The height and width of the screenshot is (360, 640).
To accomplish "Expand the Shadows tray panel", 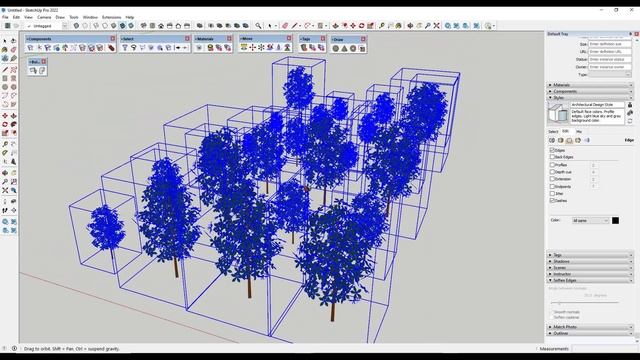I will click(590, 262).
